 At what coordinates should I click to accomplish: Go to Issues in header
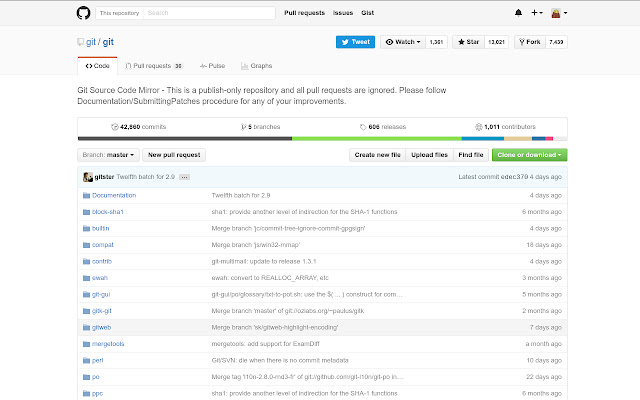point(343,13)
